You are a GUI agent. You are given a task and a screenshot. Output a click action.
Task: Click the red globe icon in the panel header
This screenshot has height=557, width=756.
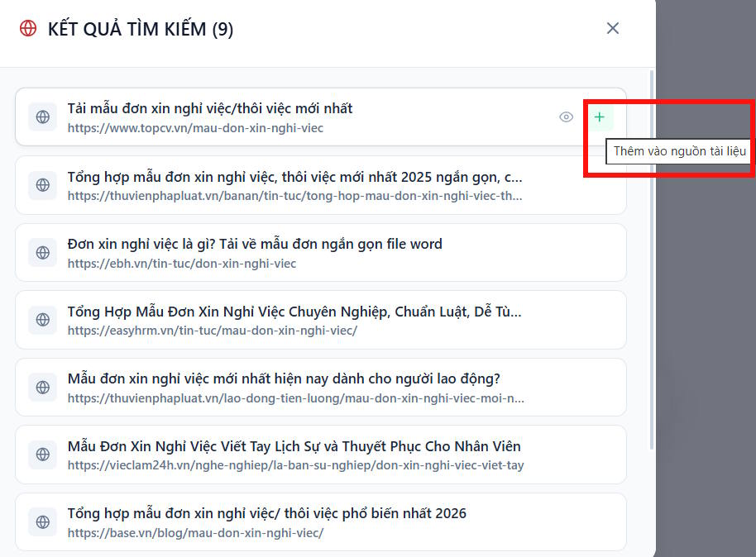coord(28,27)
